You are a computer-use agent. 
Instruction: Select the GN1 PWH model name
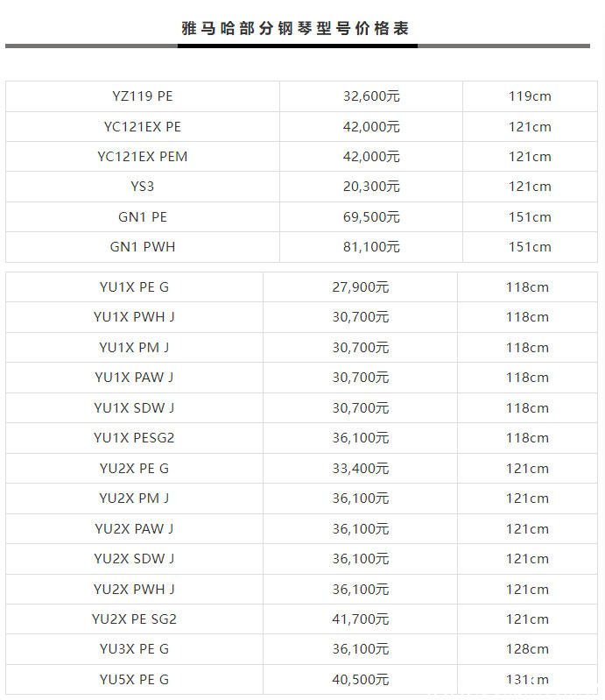(x=143, y=247)
